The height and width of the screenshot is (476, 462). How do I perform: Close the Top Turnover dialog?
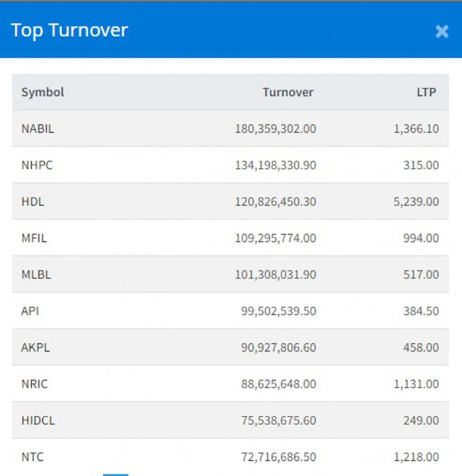point(442,31)
